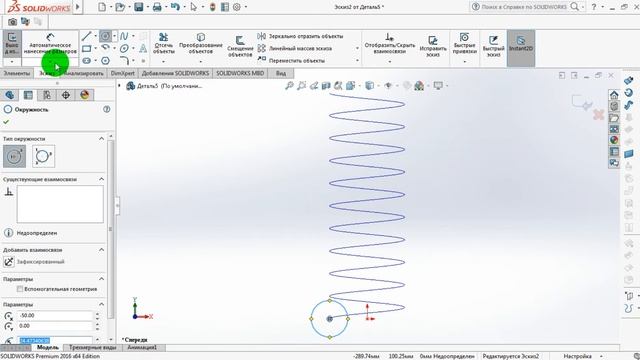The width and height of the screenshot is (640, 360).
Task: Click Быстрый эскиз tool
Action: [493, 46]
